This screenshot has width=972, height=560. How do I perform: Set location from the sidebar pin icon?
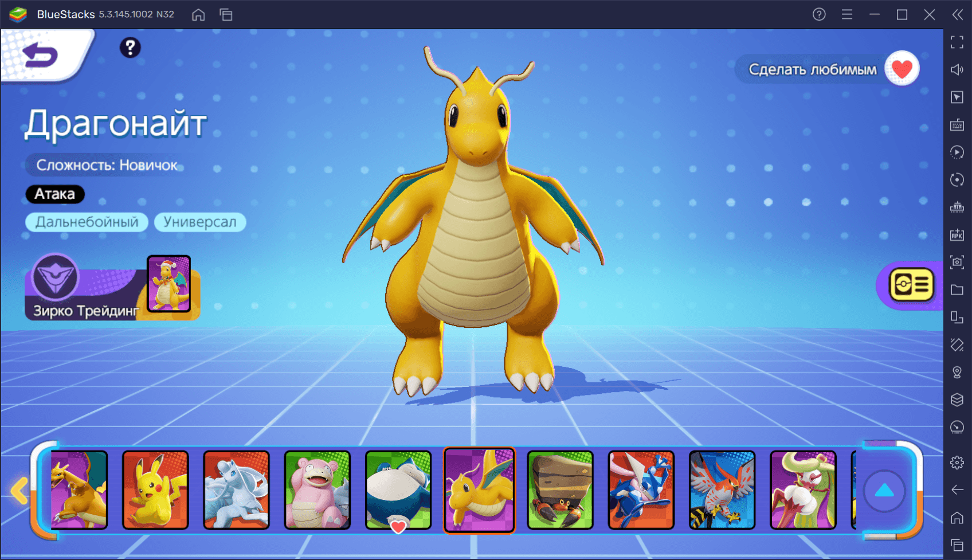coord(957,372)
